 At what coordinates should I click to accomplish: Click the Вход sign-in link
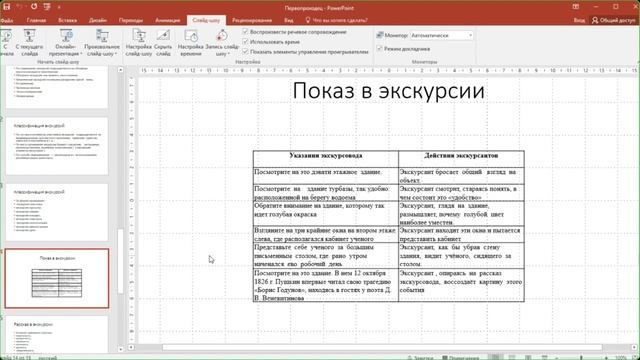(579, 20)
